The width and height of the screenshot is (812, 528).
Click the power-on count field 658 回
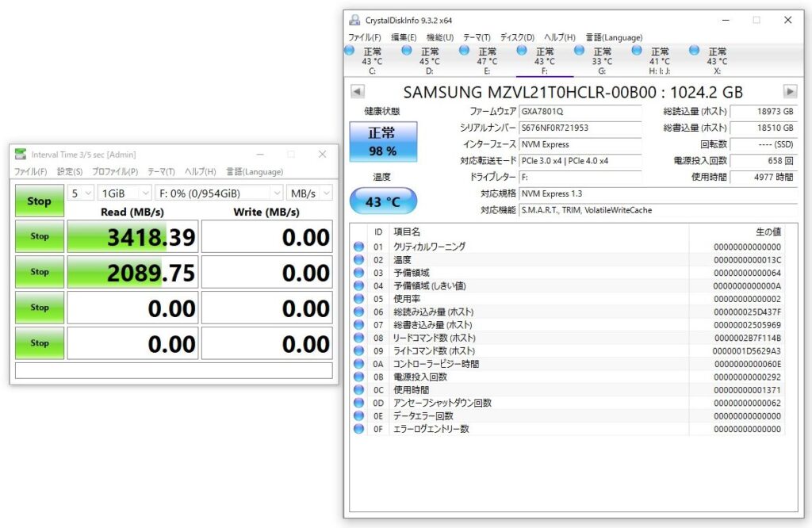pos(764,161)
